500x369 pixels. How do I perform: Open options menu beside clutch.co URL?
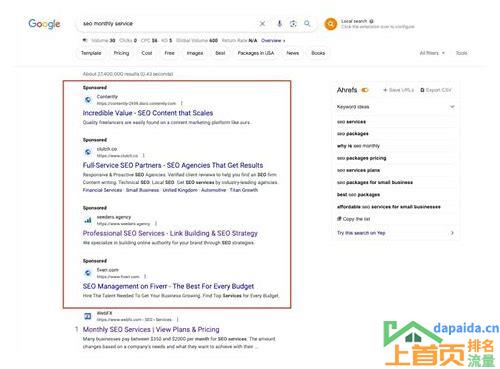click(x=144, y=155)
